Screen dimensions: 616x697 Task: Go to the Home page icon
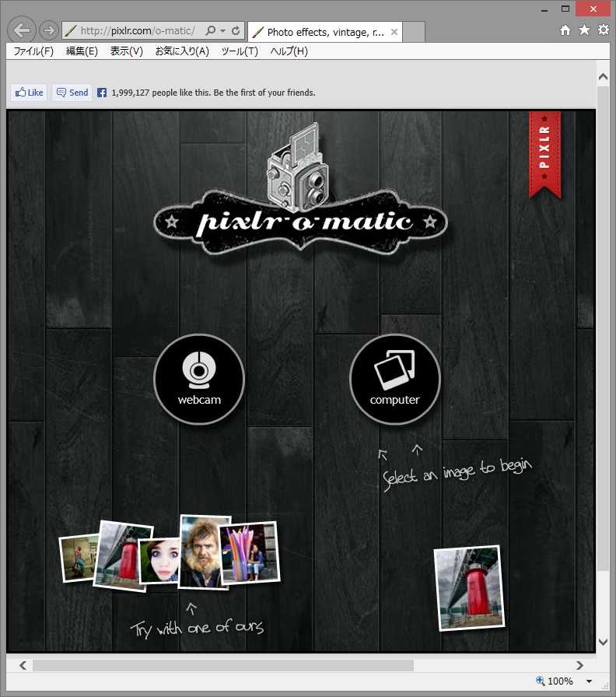(565, 30)
